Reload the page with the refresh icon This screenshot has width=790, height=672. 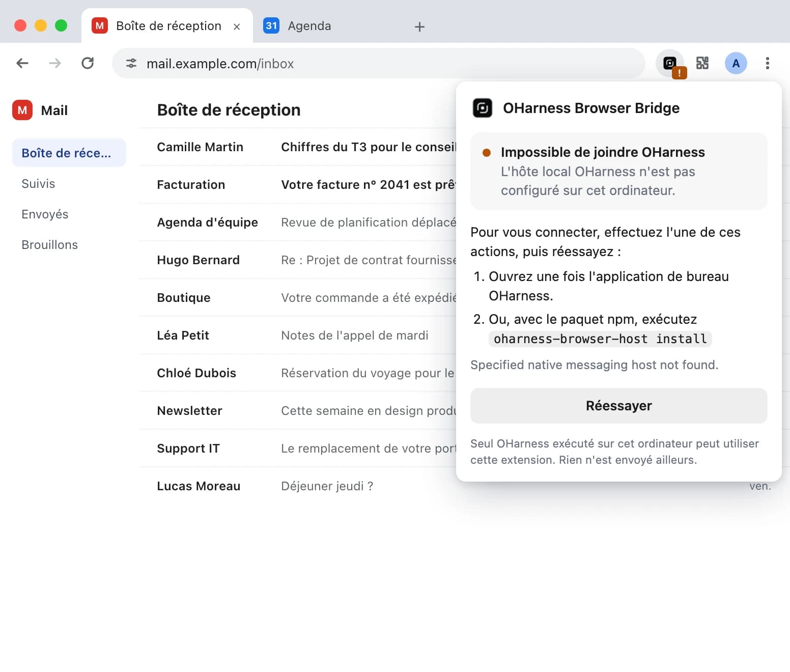88,63
